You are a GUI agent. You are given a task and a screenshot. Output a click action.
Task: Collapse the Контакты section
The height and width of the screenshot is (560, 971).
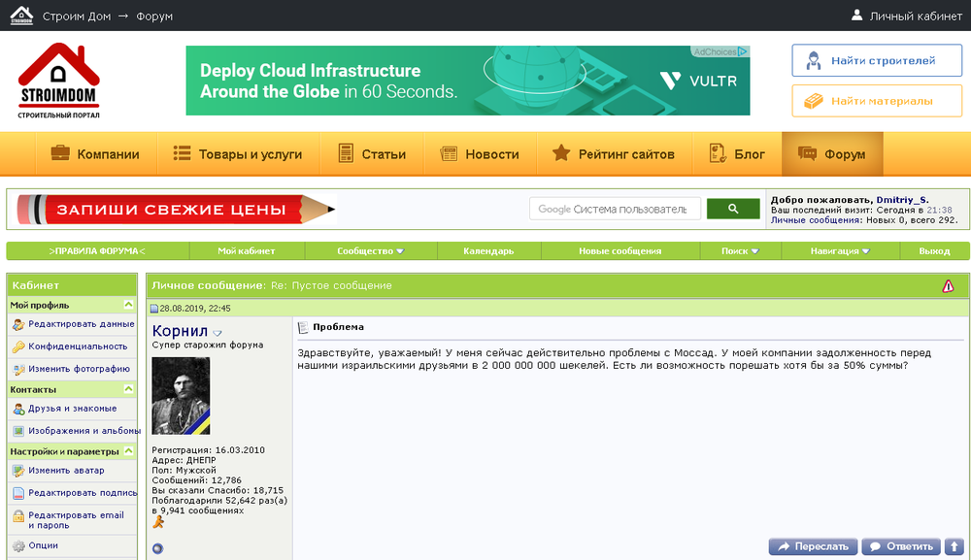tap(128, 389)
